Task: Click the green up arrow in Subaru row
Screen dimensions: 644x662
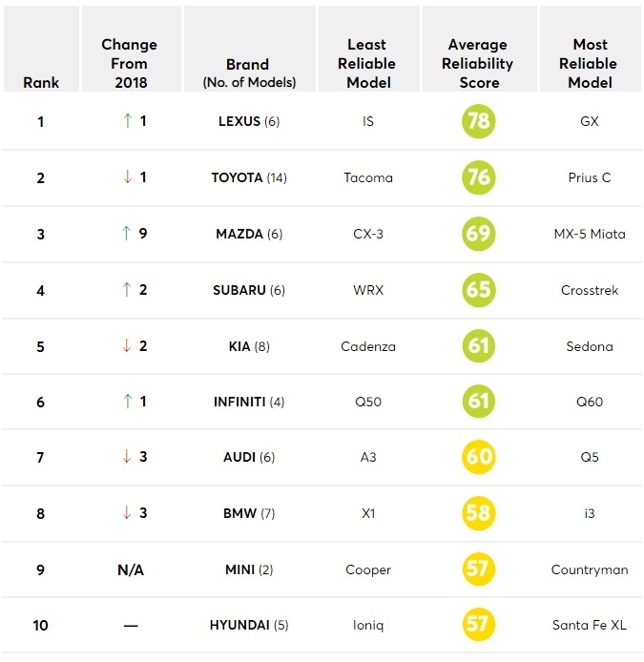Action: click(126, 290)
